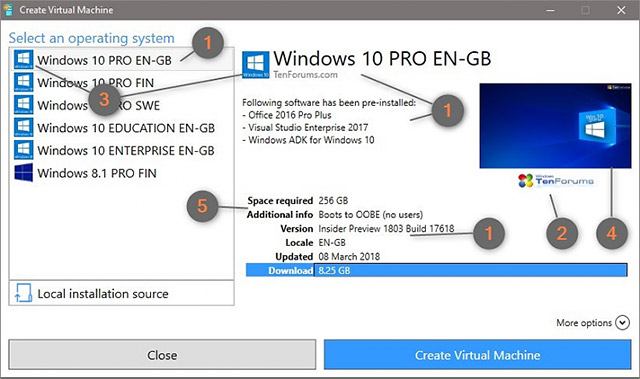Select Windows 10 PRO EN-GB in the list
640x379 pixels.
click(122, 60)
